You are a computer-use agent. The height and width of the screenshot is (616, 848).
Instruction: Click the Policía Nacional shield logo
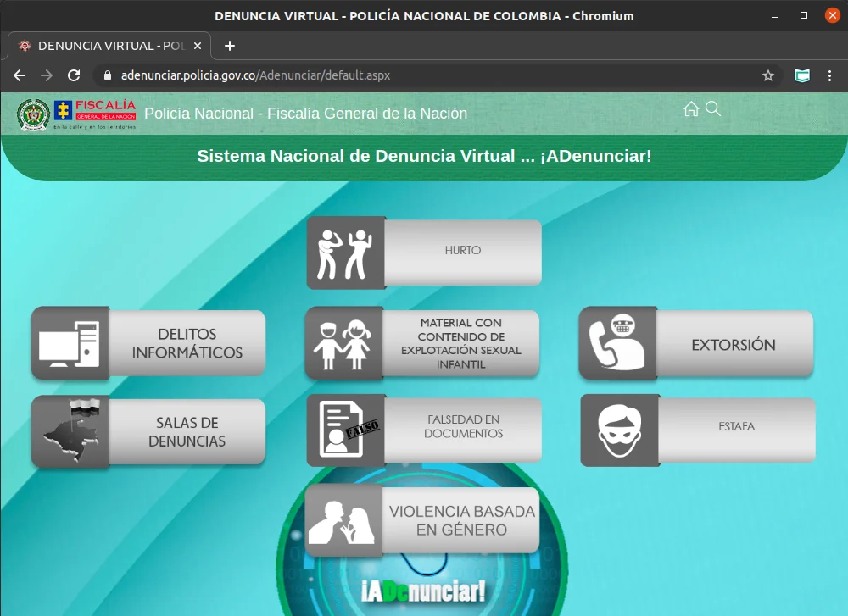point(33,114)
